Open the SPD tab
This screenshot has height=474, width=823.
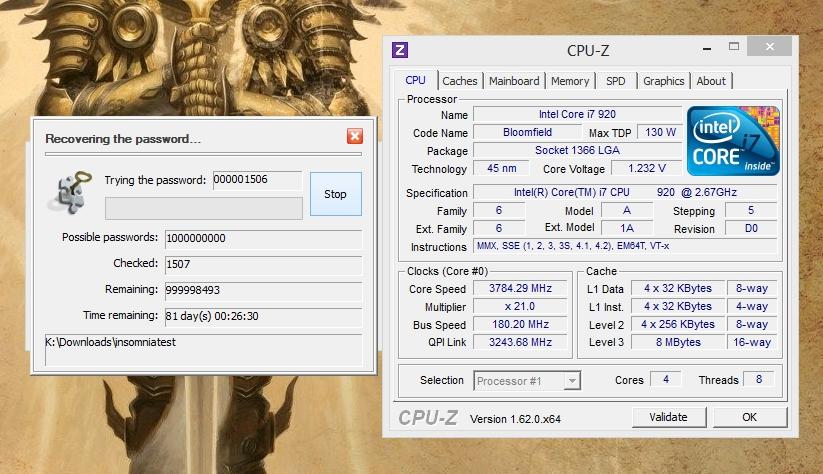coord(616,81)
